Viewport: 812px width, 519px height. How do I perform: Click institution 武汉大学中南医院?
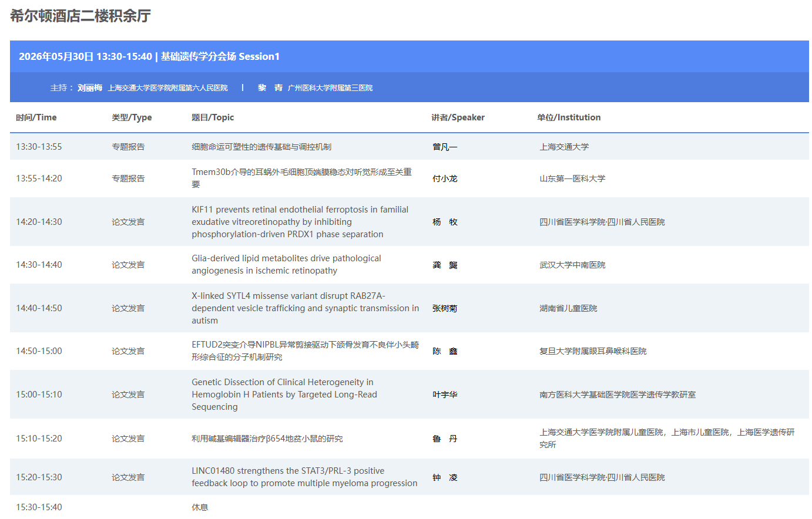(572, 265)
